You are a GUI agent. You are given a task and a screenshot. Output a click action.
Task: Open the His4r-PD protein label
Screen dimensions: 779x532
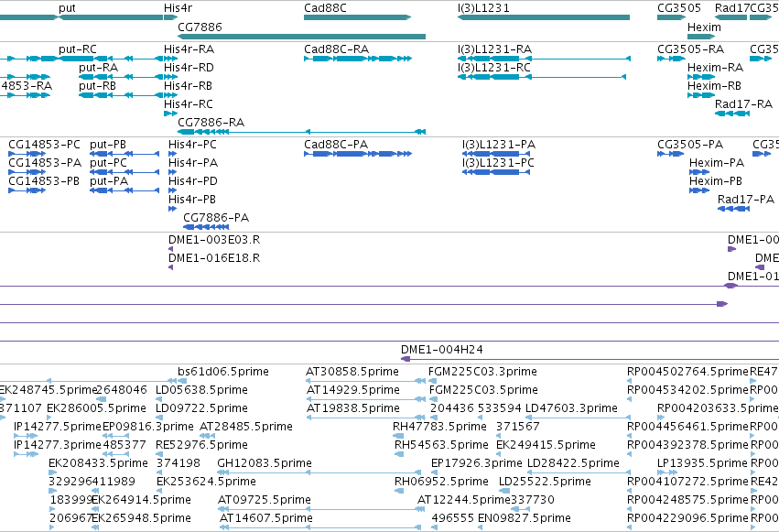tap(193, 181)
